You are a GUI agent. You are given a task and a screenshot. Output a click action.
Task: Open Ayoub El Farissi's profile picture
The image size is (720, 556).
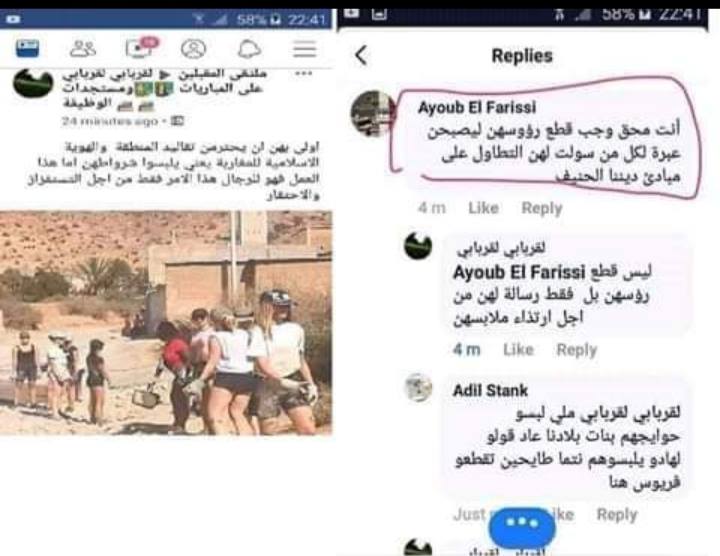tap(373, 113)
